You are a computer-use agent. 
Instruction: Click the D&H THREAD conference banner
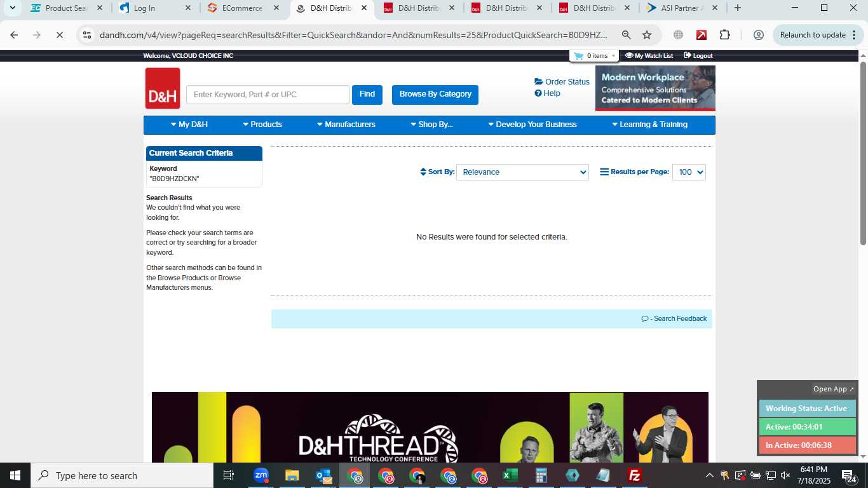point(430,427)
